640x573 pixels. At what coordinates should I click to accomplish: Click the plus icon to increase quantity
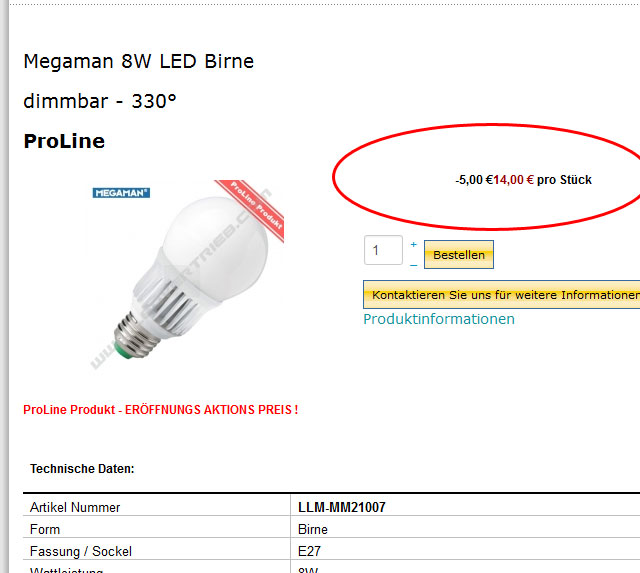pos(414,244)
